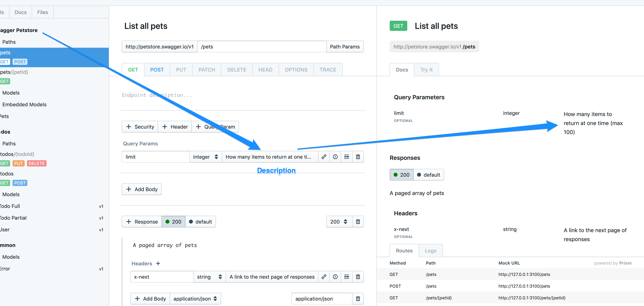
Task: Delete the limit query parameter with trash icon
Action: pos(358,157)
